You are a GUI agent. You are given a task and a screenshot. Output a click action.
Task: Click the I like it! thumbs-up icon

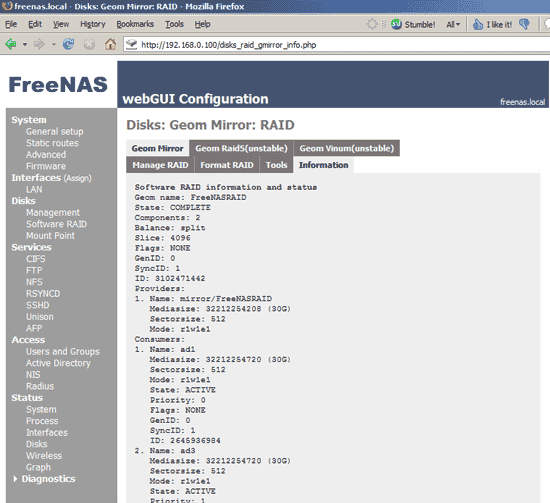pos(477,24)
